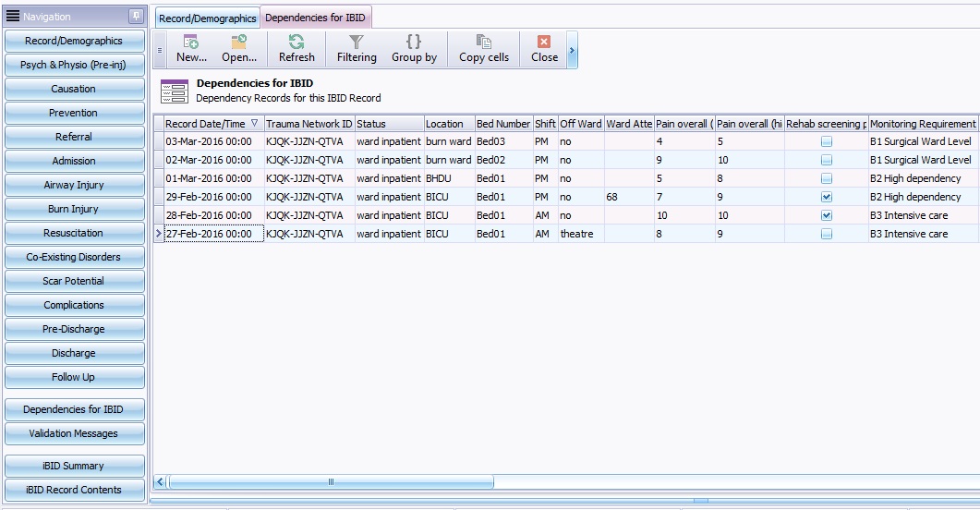
Task: Expand the toolbar overflow arrow
Action: [573, 50]
